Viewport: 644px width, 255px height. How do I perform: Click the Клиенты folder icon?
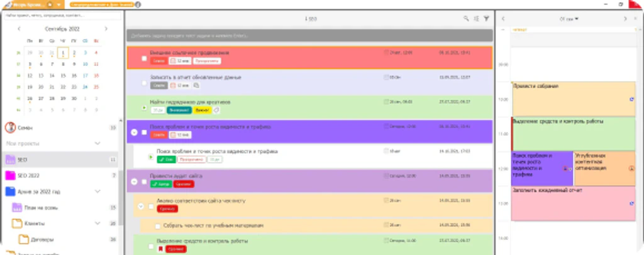pyautogui.click(x=17, y=224)
